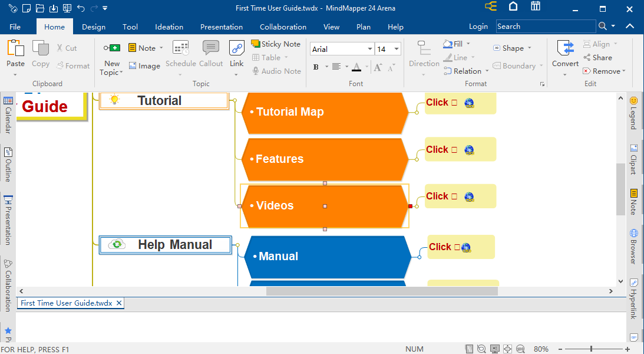Click the Relation icon in the Format group

[448, 71]
